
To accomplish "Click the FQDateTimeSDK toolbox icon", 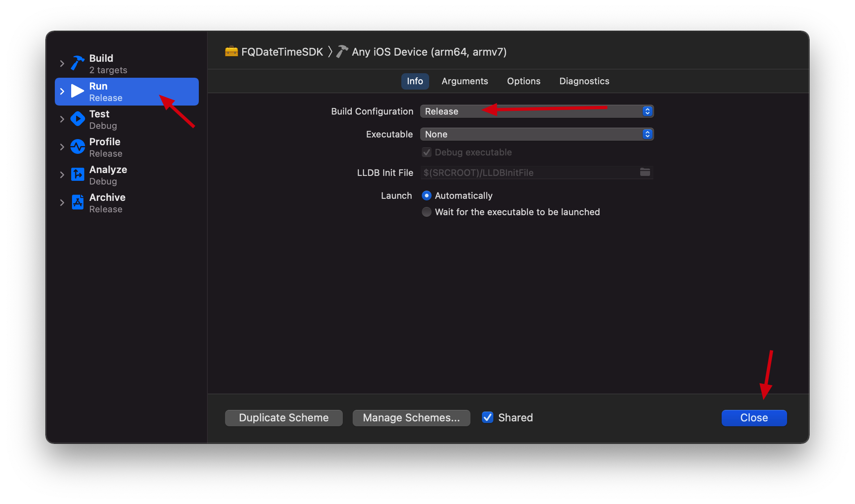I will [231, 52].
